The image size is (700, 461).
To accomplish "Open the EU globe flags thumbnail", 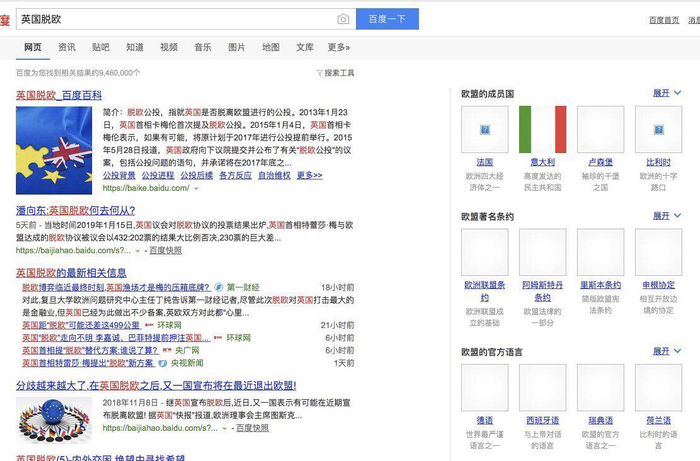I will click(54, 419).
